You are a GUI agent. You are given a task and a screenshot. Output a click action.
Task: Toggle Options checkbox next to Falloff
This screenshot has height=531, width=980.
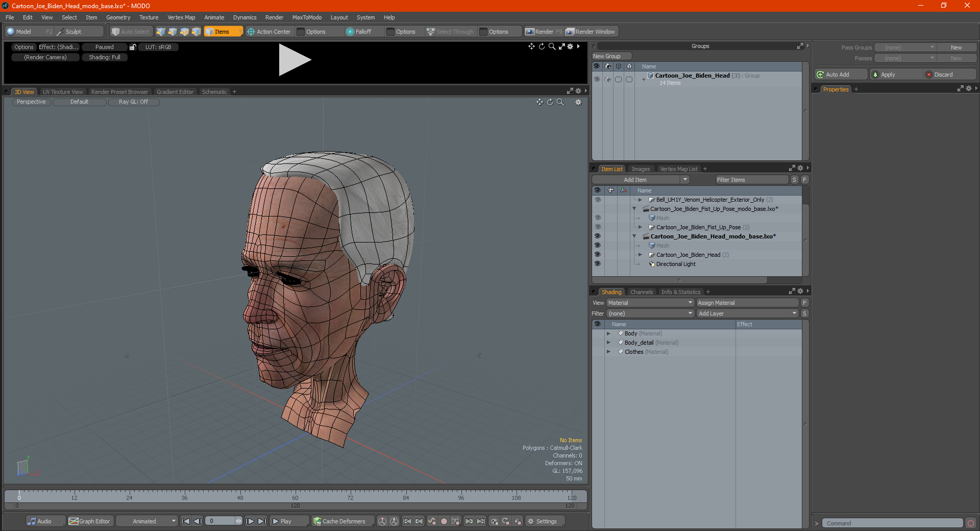pyautogui.click(x=390, y=32)
